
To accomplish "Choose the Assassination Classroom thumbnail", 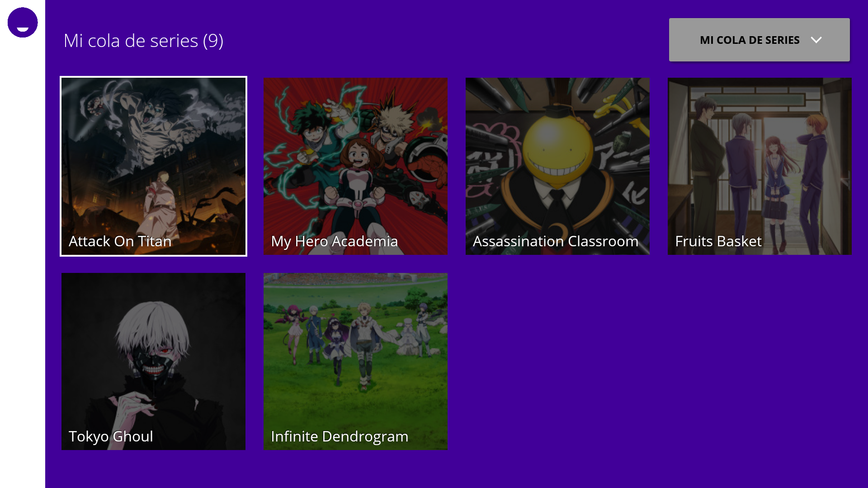I will click(557, 166).
